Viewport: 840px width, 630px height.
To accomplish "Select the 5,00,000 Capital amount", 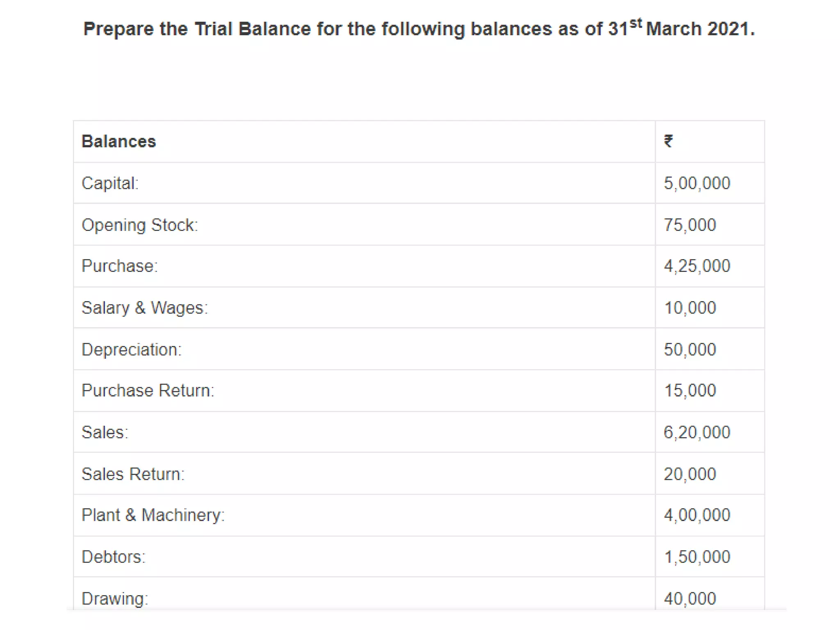I will pyautogui.click(x=697, y=183).
